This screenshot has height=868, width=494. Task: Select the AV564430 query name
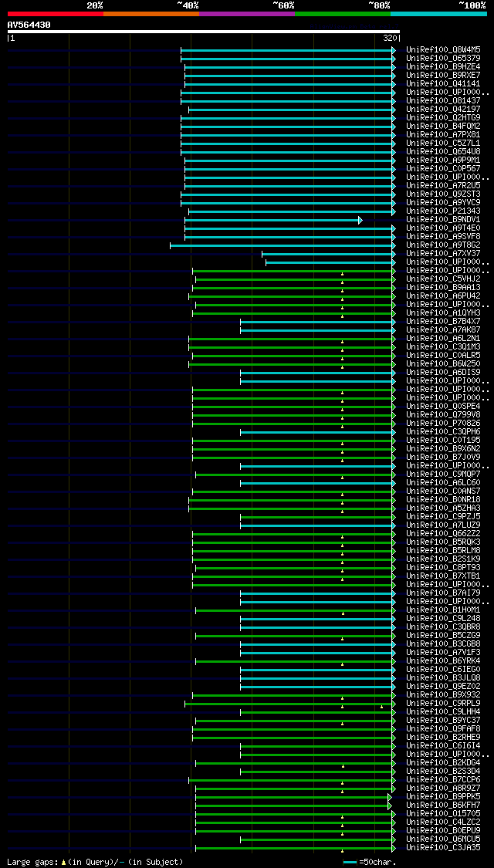29,25
